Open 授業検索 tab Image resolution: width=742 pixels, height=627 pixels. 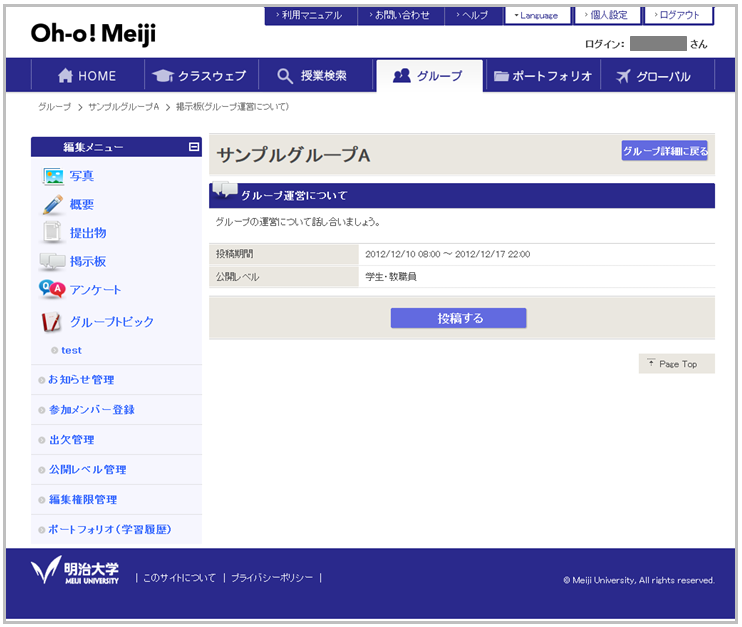pyautogui.click(x=314, y=76)
